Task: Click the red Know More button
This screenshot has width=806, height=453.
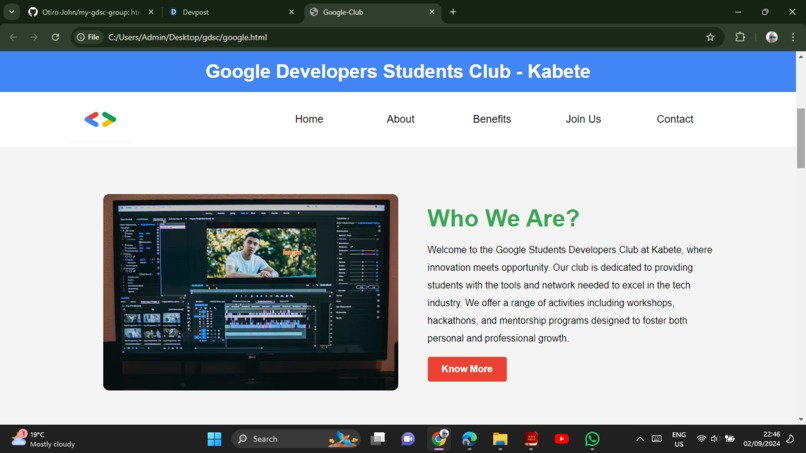Action: [467, 369]
